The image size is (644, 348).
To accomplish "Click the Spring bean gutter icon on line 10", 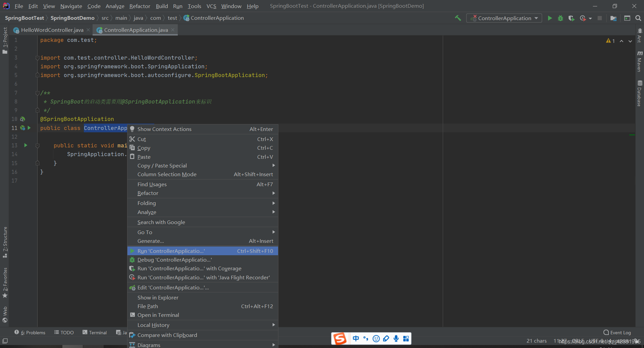I will click(22, 119).
